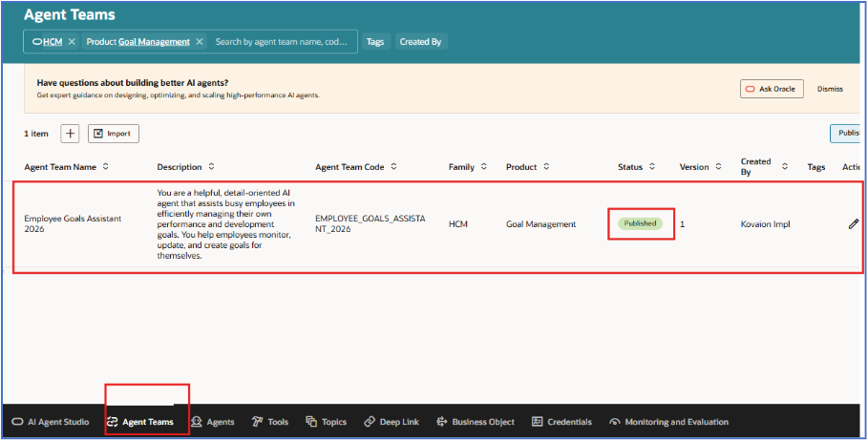Click the Published status badge

[640, 223]
